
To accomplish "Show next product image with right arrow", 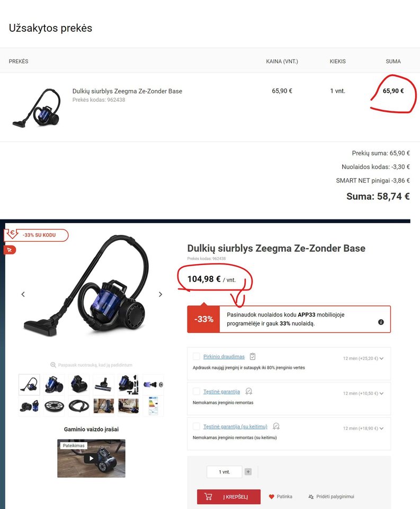I will coord(160,294).
